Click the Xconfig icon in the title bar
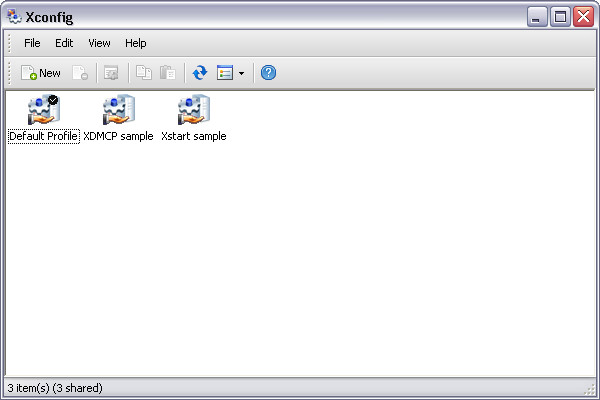The image size is (600, 400). point(14,16)
